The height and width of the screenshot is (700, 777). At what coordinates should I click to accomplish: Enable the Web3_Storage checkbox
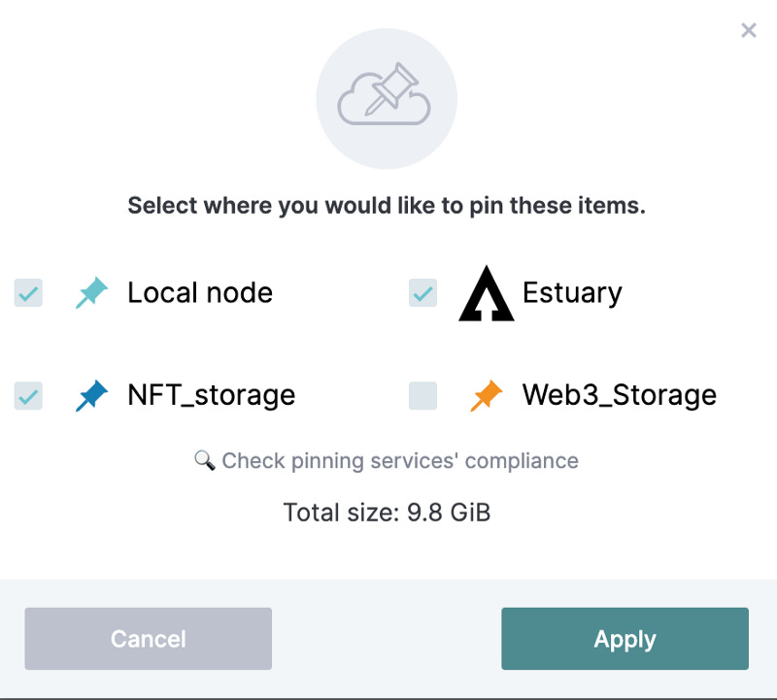422,395
